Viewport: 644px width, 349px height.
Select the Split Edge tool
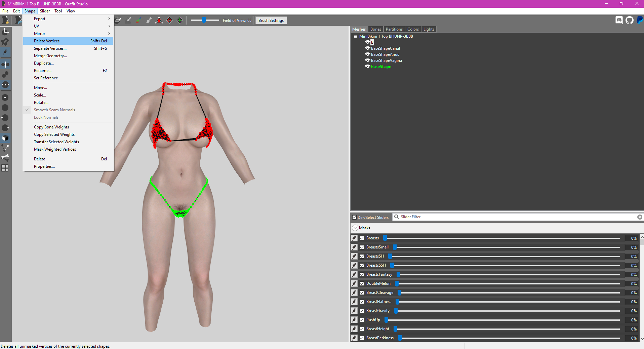click(x=180, y=20)
